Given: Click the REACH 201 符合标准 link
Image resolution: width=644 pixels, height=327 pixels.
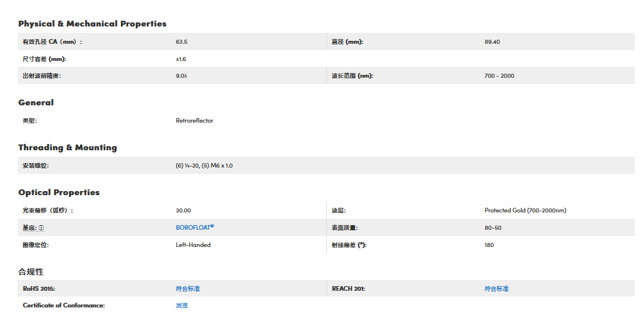Looking at the screenshot, I should coord(496,288).
